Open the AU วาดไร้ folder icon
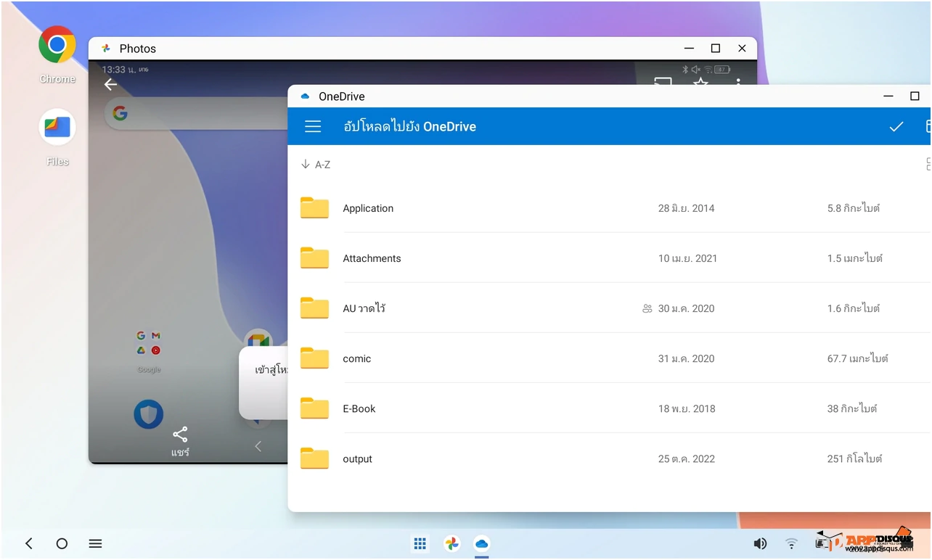 tap(314, 308)
